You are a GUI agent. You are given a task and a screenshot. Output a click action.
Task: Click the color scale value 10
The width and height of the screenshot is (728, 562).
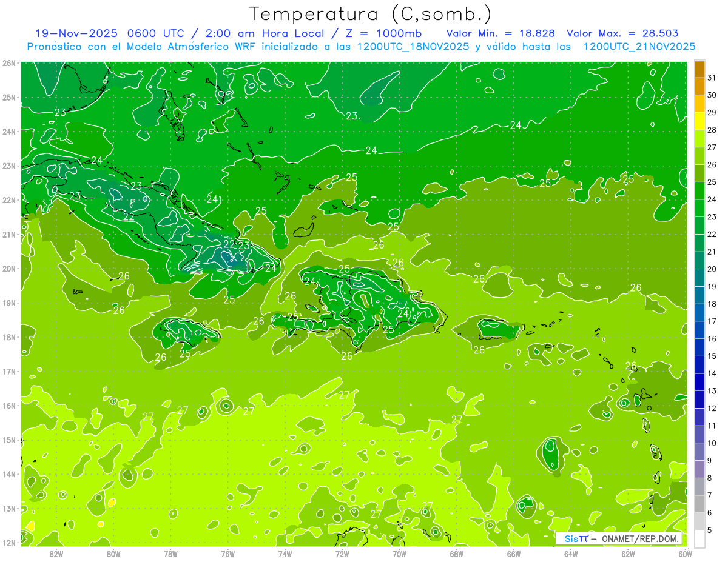[x=712, y=443]
